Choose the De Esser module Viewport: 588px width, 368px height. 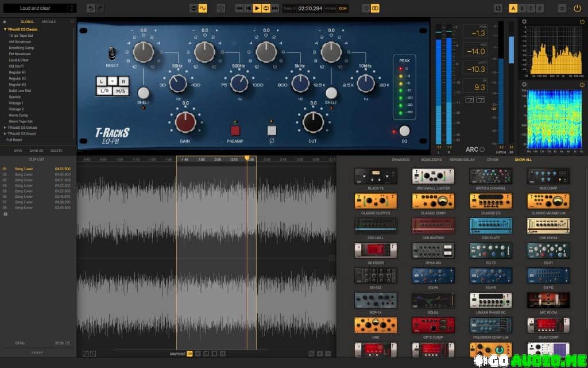tap(376, 251)
